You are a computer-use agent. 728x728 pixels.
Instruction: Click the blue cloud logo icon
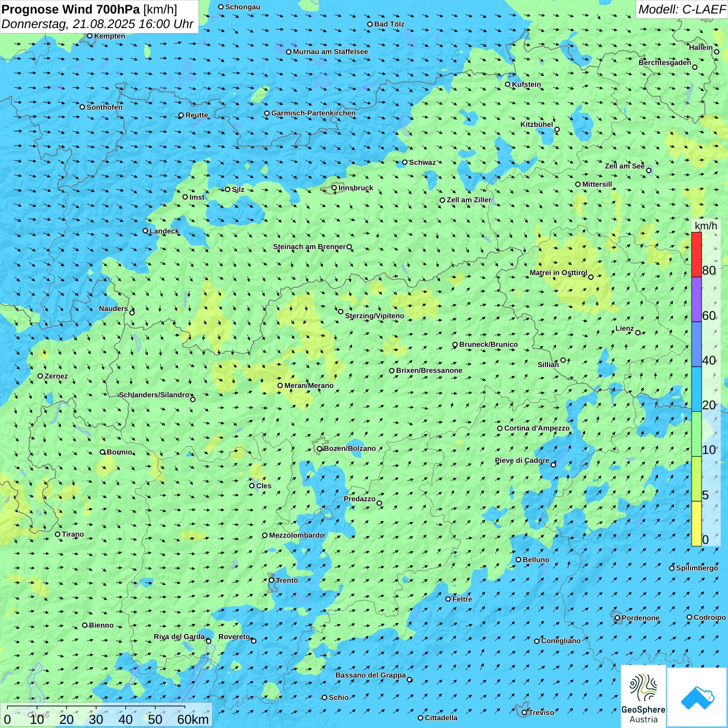(x=697, y=698)
